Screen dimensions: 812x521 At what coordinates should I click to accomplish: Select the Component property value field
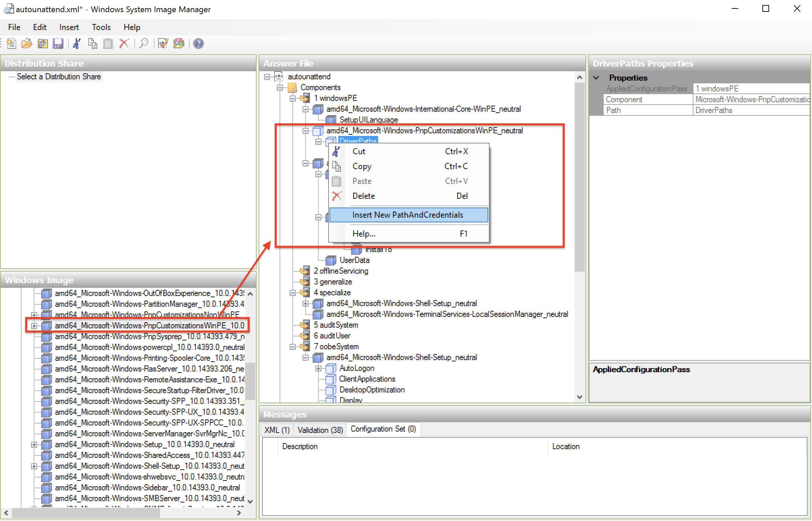click(752, 100)
